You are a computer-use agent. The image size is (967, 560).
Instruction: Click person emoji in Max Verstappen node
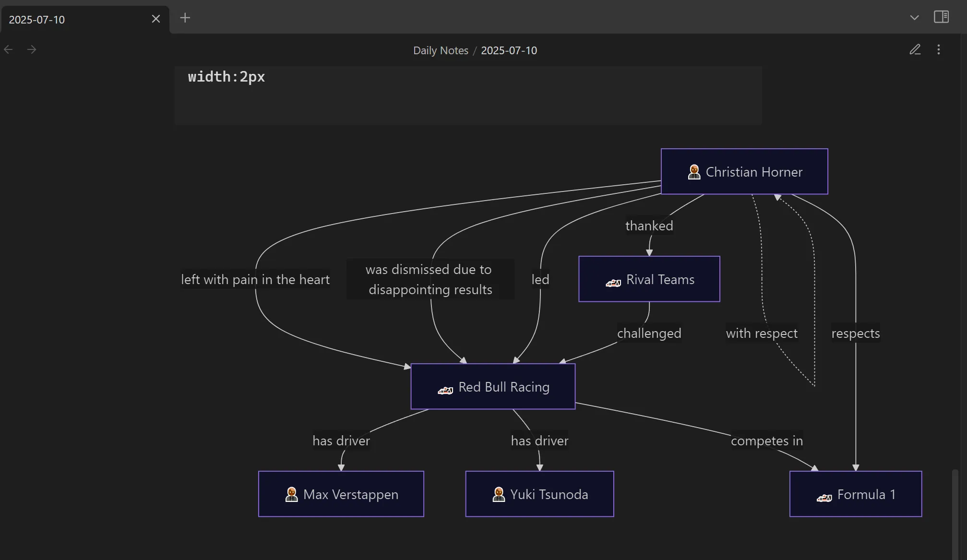(x=291, y=494)
